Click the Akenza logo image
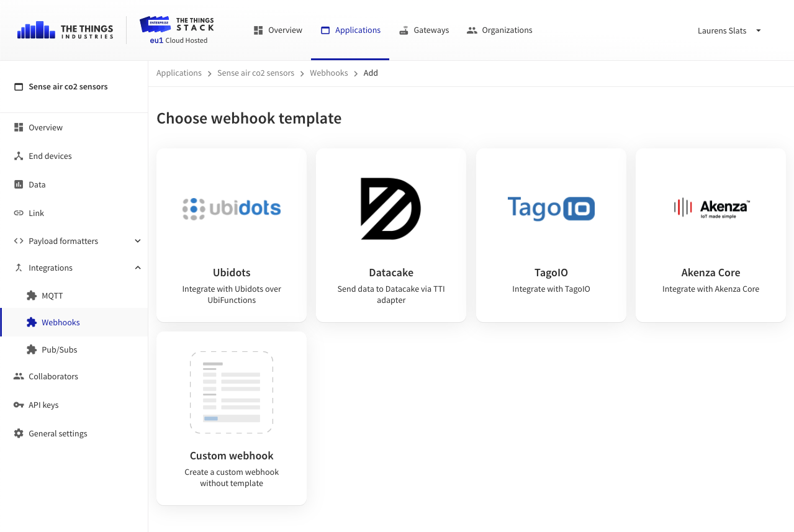This screenshot has height=532, width=794. (711, 209)
